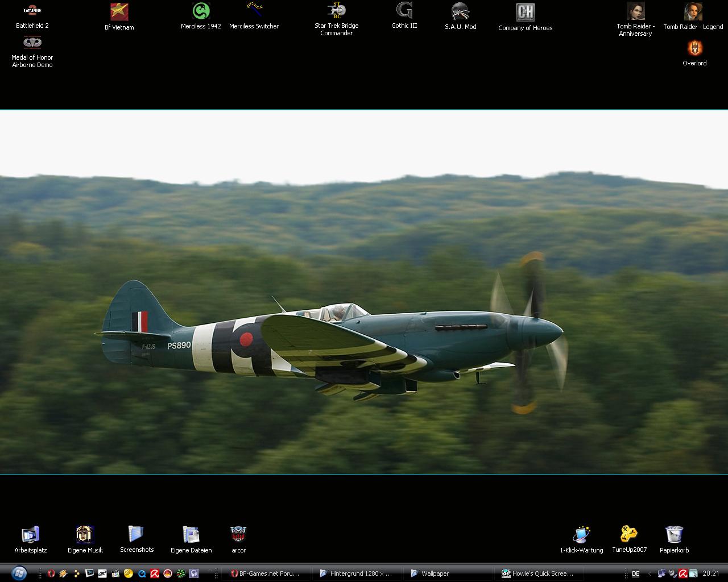Viewport: 728px width, 582px height.
Task: Open the Papierkorb recycle bin
Action: click(674, 535)
